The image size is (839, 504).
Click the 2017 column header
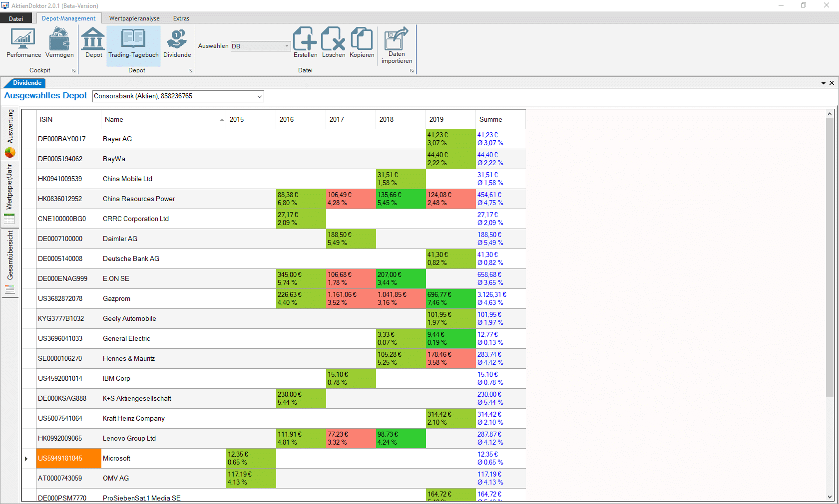pos(351,119)
